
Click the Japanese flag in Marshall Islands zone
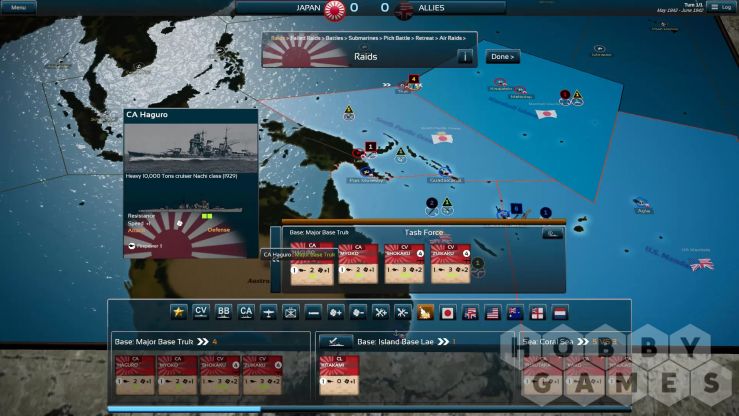(547, 114)
